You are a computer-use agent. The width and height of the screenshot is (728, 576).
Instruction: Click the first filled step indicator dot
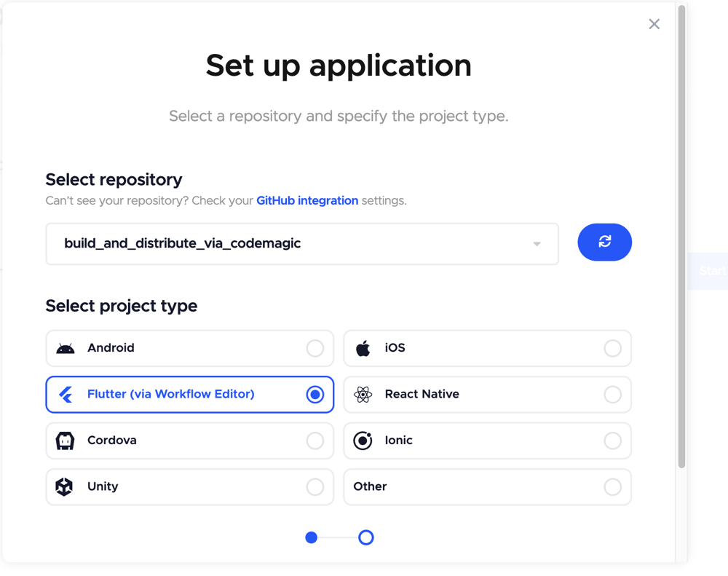(x=311, y=537)
